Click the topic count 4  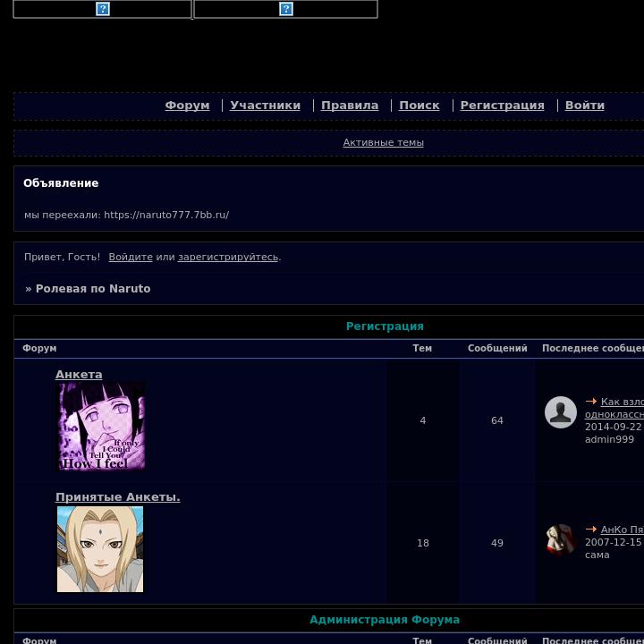tap(422, 420)
